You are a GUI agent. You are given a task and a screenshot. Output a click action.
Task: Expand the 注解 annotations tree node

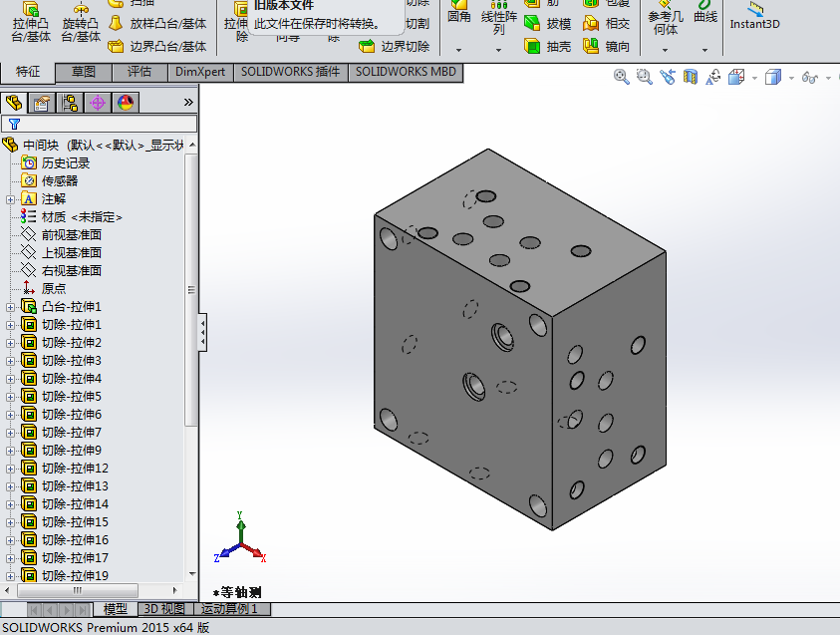11,199
